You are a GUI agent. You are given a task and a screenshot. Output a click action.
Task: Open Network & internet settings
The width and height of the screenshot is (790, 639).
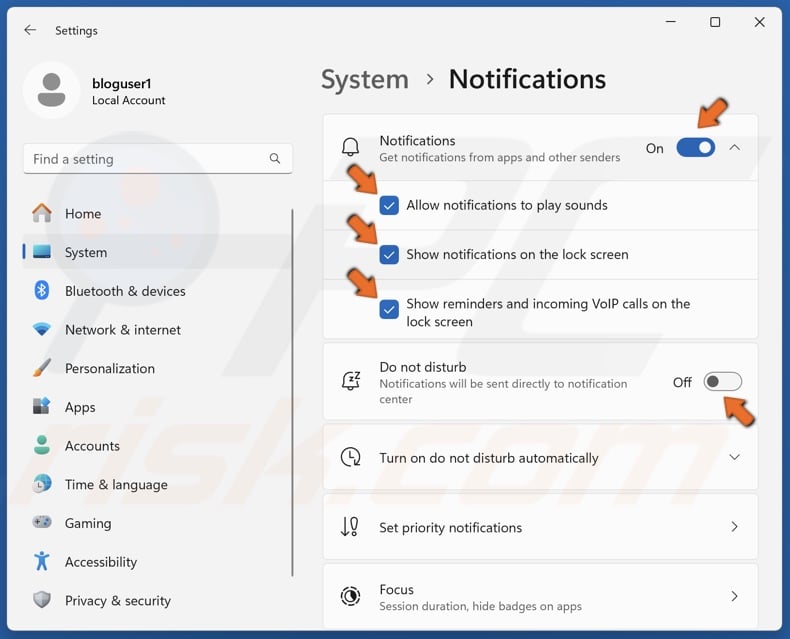pyautogui.click(x=157, y=330)
